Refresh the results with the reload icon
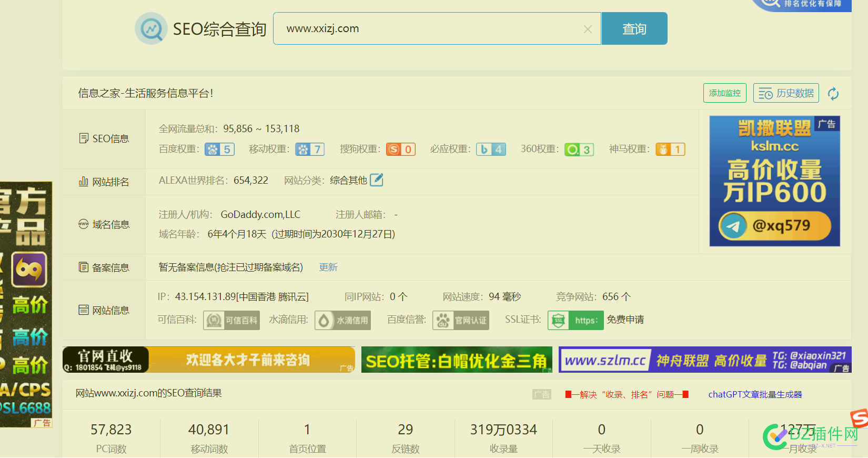This screenshot has width=868, height=458. click(x=833, y=94)
